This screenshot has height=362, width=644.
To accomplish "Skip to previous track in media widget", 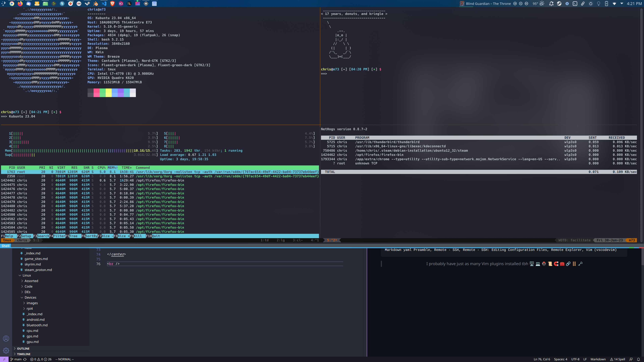I will [515, 4].
